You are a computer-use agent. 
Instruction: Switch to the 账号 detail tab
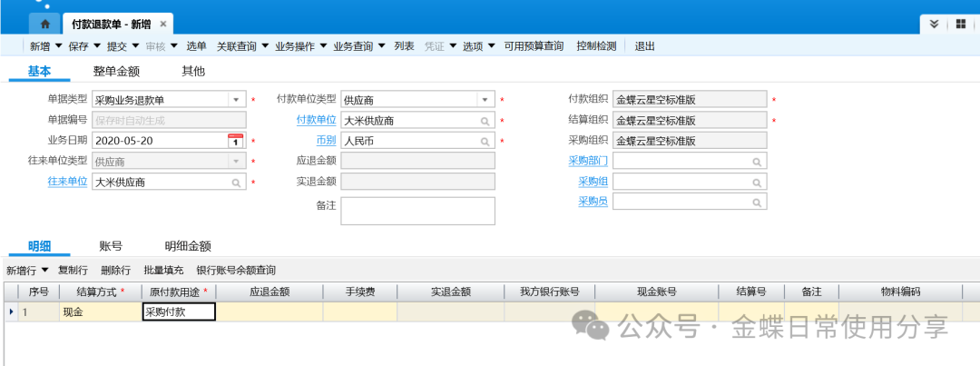111,245
